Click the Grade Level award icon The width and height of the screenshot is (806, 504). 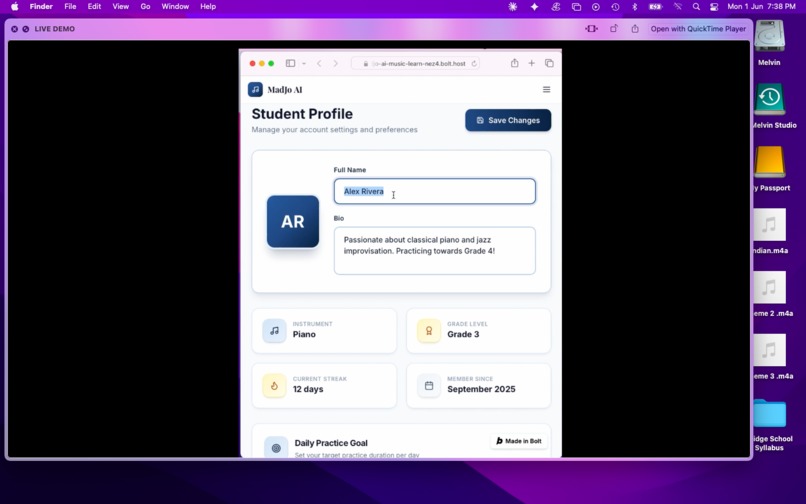coord(429,331)
